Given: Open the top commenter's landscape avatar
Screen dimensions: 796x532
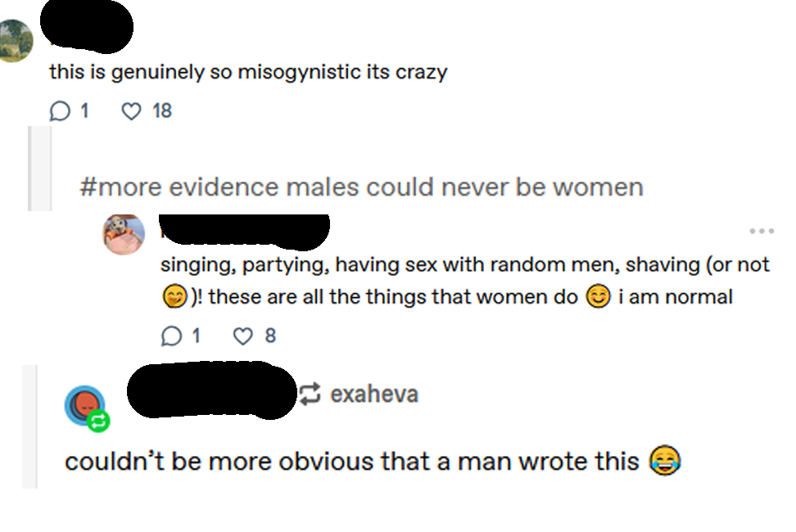Looking at the screenshot, I should 16,40.
